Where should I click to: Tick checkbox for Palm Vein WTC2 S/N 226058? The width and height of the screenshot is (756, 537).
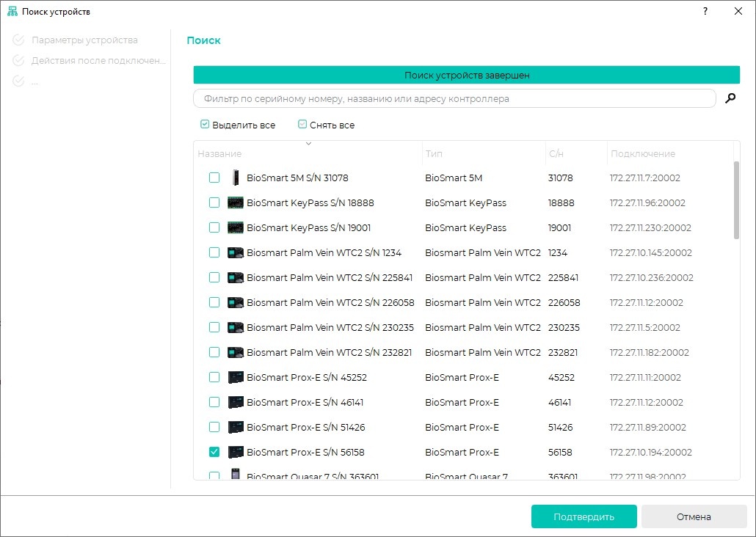click(x=214, y=302)
